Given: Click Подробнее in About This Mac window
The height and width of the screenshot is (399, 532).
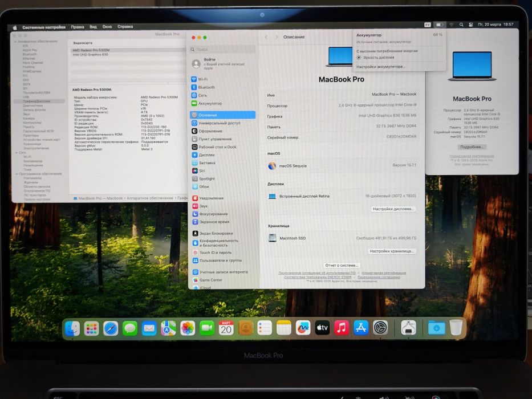Looking at the screenshot, I should (471, 147).
